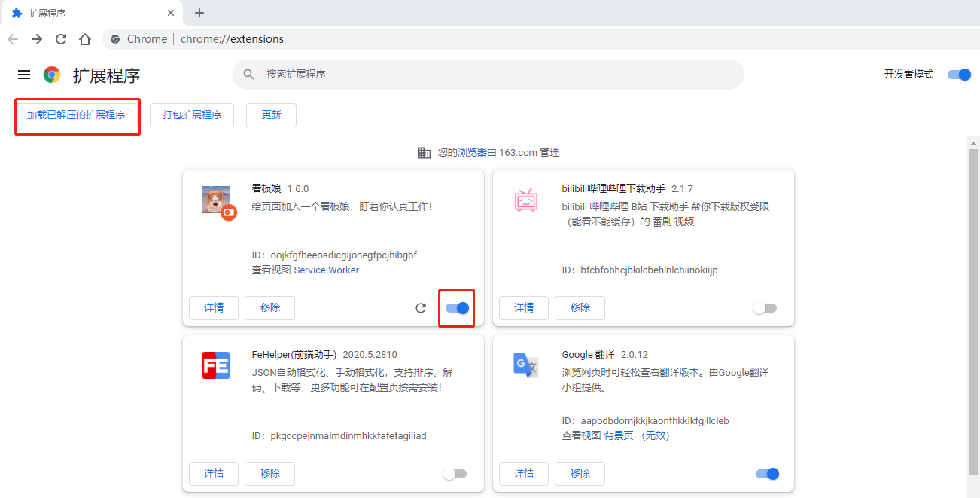The height and width of the screenshot is (498, 980).
Task: Go back in browser history
Action: [13, 39]
